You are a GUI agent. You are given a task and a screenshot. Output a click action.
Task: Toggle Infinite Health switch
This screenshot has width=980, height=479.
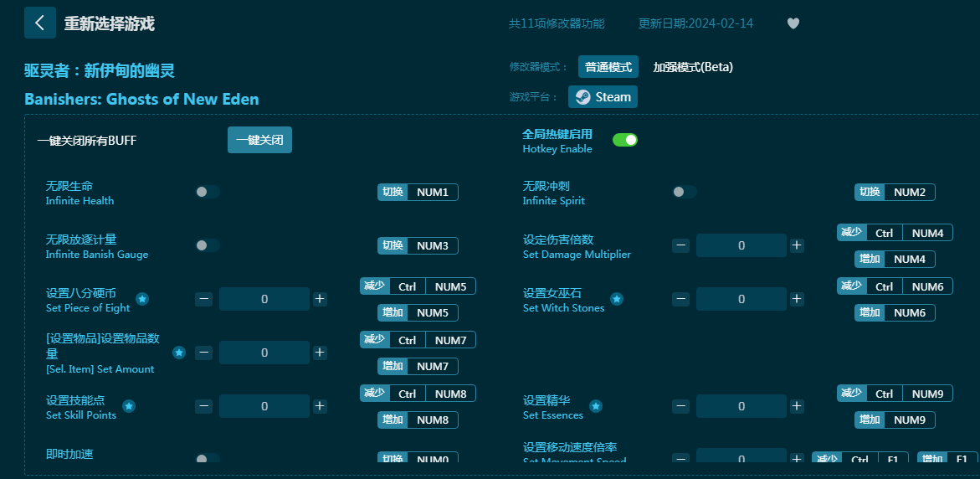207,192
